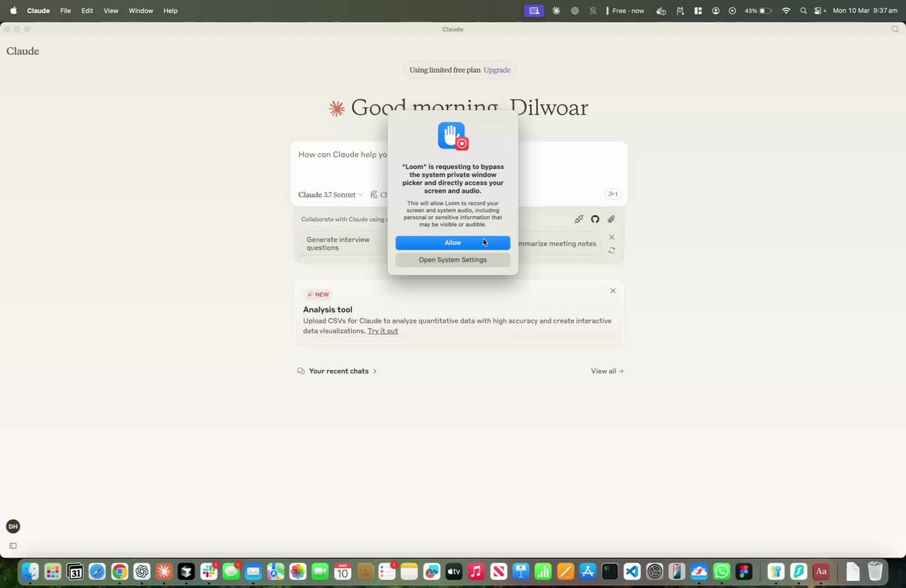Viewport: 906px width, 588px height.
Task: Click Allow in the Loom permission dialog
Action: click(x=452, y=243)
